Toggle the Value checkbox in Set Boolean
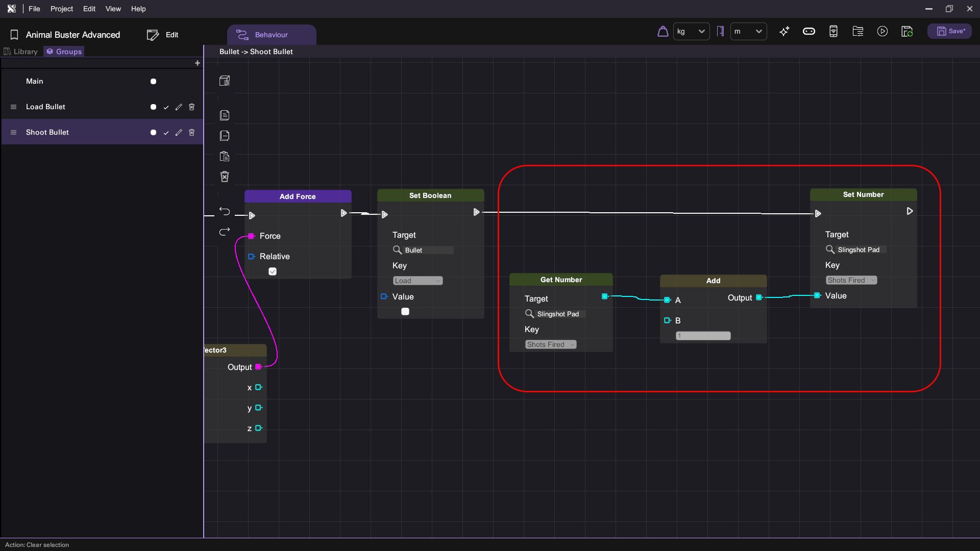Viewport: 980px width, 551px height. tap(405, 312)
